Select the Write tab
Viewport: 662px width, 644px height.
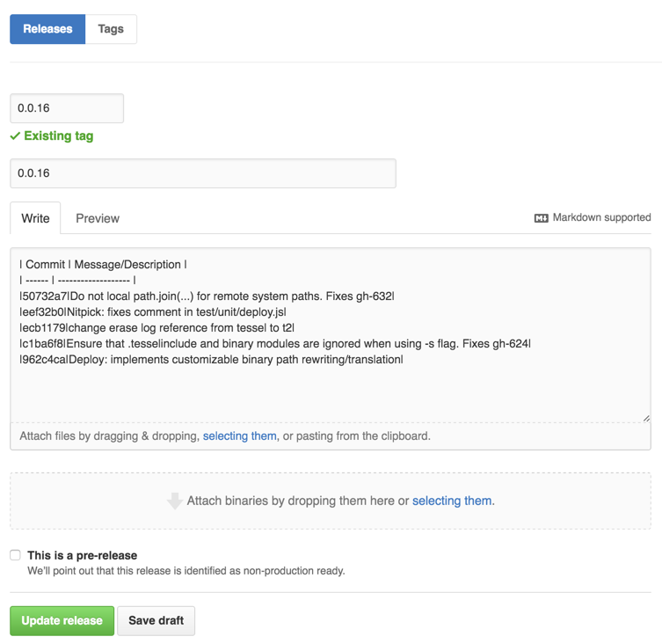35,218
